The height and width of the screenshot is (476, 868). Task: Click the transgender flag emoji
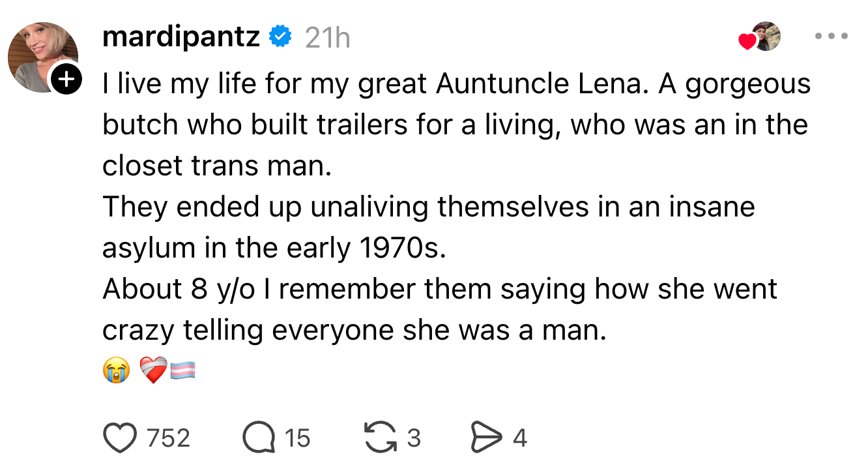pos(183,372)
